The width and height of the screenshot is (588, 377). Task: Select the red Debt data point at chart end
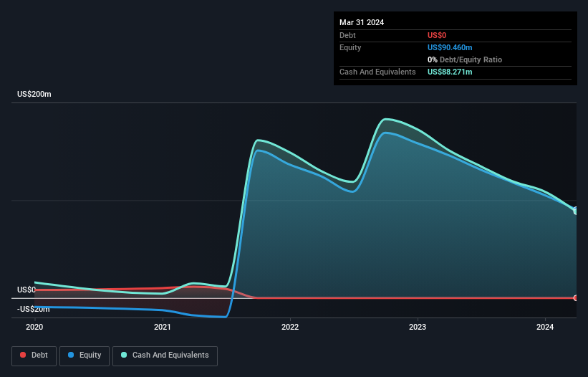pyautogui.click(x=576, y=298)
